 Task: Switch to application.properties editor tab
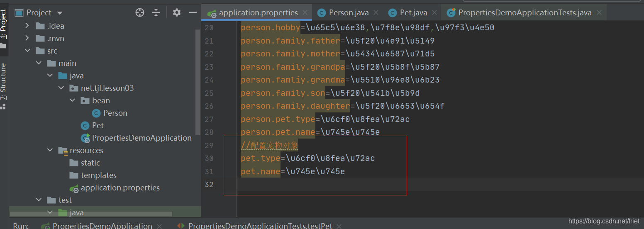(258, 12)
